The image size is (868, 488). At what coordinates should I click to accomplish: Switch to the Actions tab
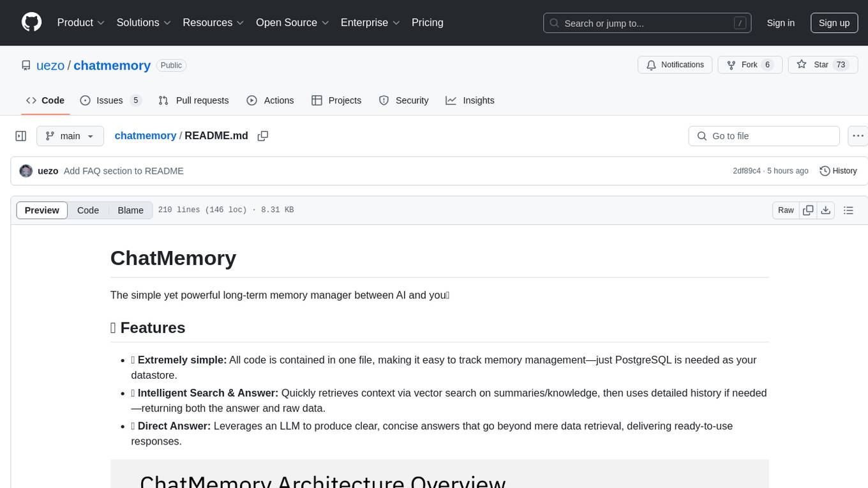(x=270, y=100)
